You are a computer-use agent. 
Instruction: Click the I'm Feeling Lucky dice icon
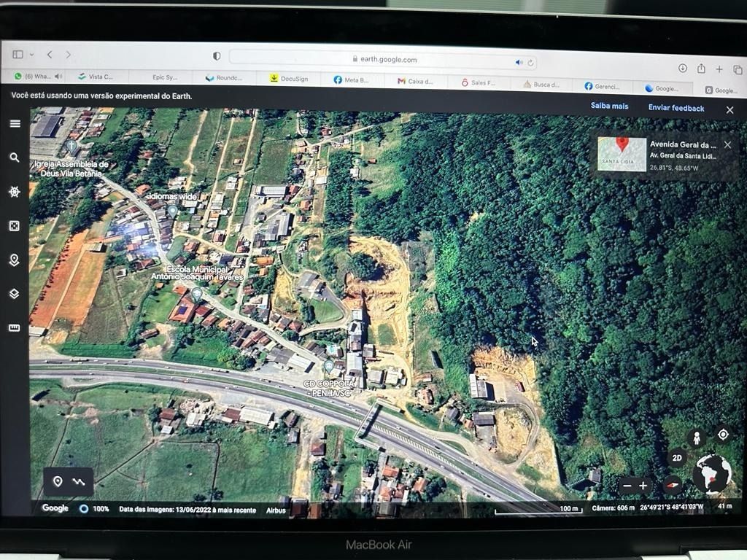15,226
